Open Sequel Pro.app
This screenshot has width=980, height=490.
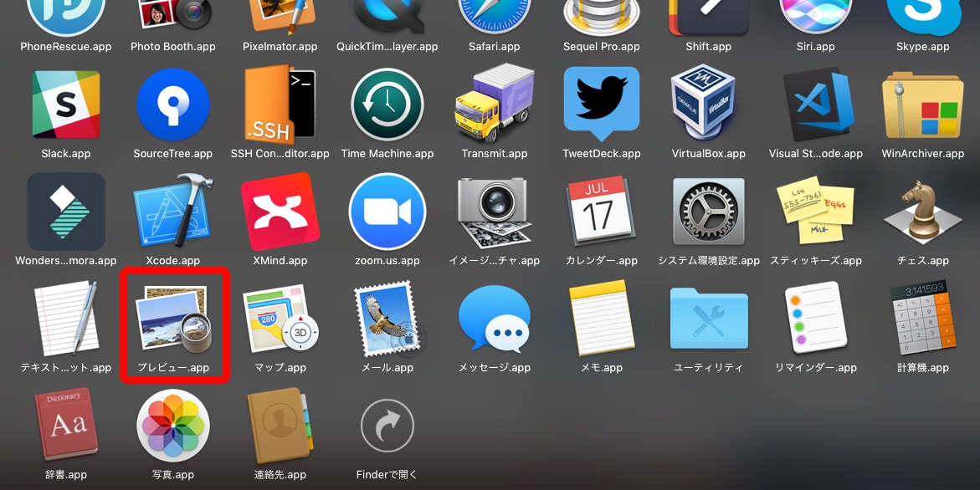coord(601,17)
